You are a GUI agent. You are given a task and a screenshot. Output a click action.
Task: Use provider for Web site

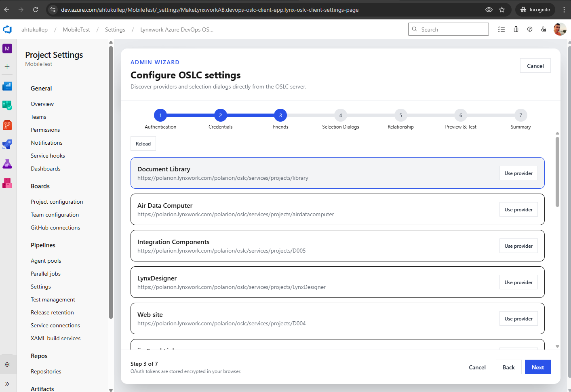point(518,319)
